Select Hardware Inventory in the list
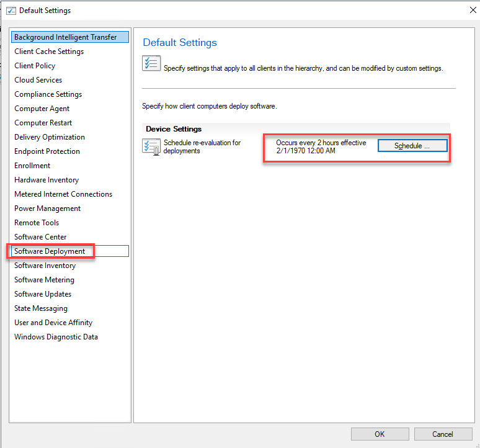Viewport: 480px width, 448px height. [47, 180]
